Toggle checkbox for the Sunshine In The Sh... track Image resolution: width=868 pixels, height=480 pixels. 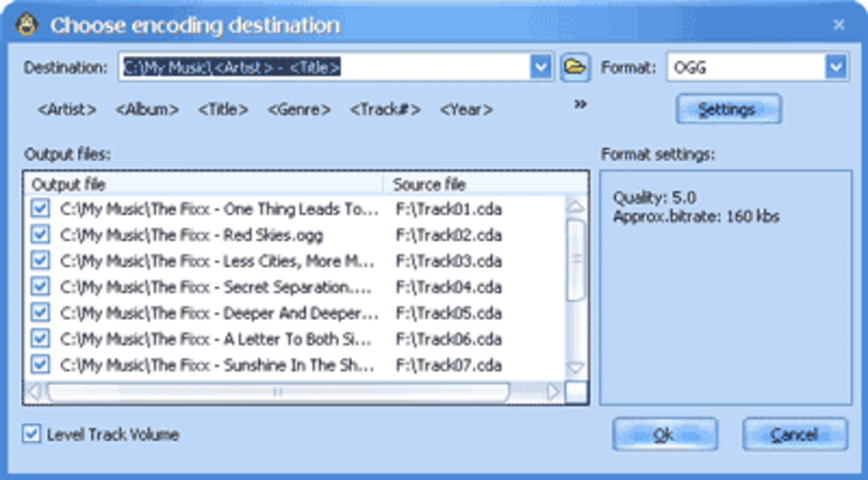40,364
